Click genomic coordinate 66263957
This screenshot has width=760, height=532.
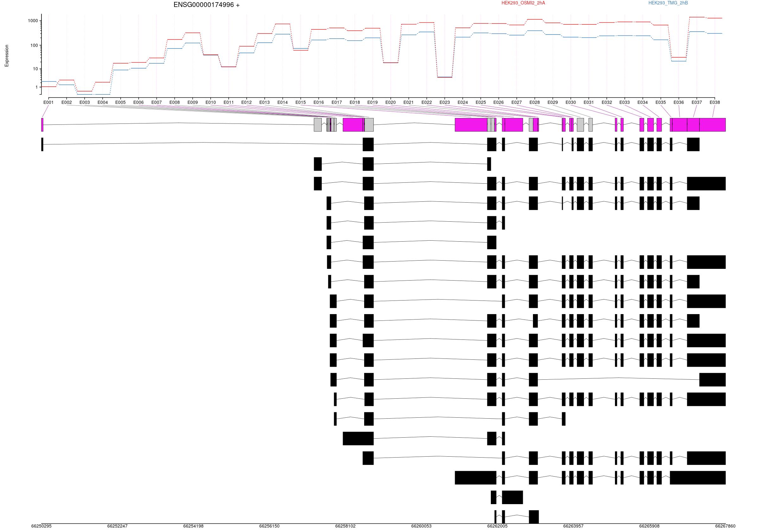click(573, 526)
